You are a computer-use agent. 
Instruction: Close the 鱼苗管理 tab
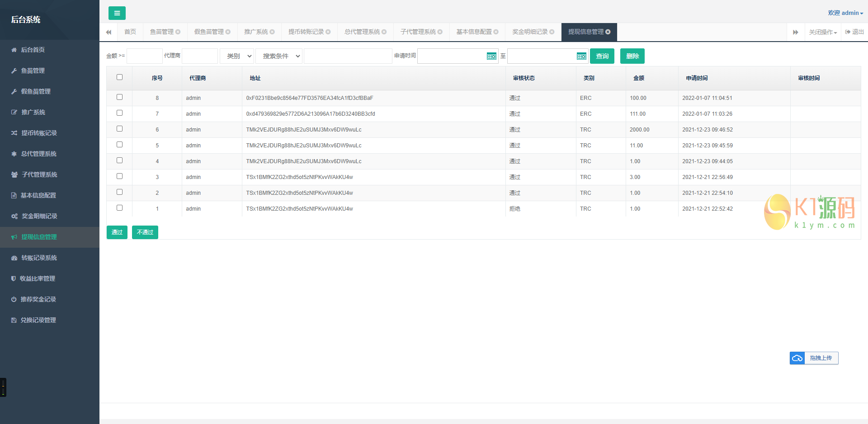[178, 32]
